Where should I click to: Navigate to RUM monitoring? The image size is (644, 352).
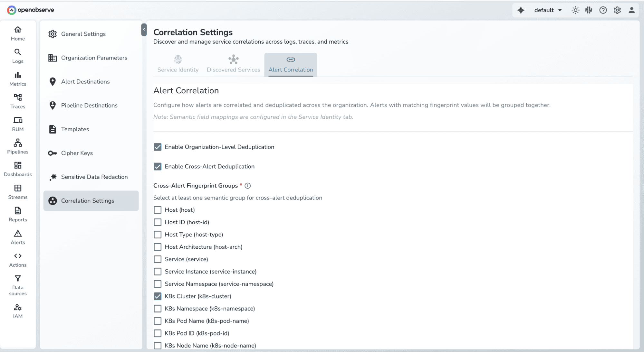click(18, 124)
